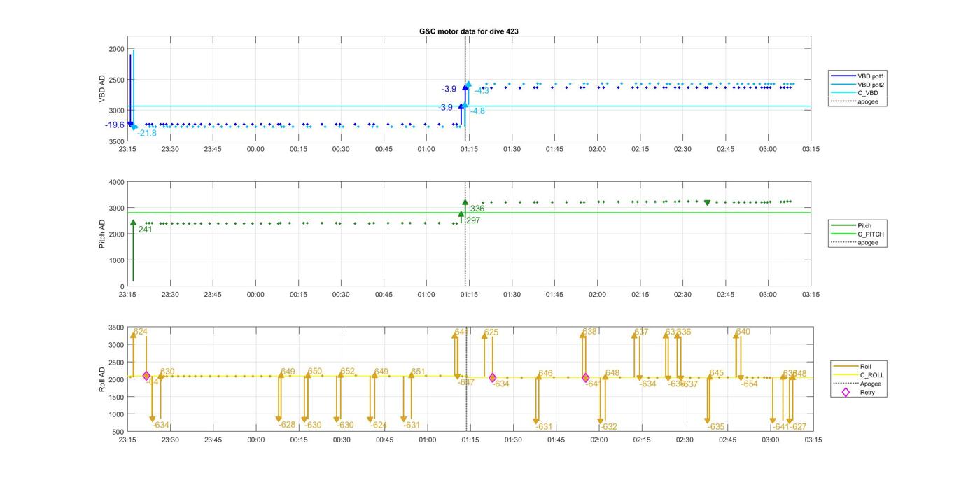
Task: Click the 'VBD AD' axis label
Action: [x=102, y=89]
